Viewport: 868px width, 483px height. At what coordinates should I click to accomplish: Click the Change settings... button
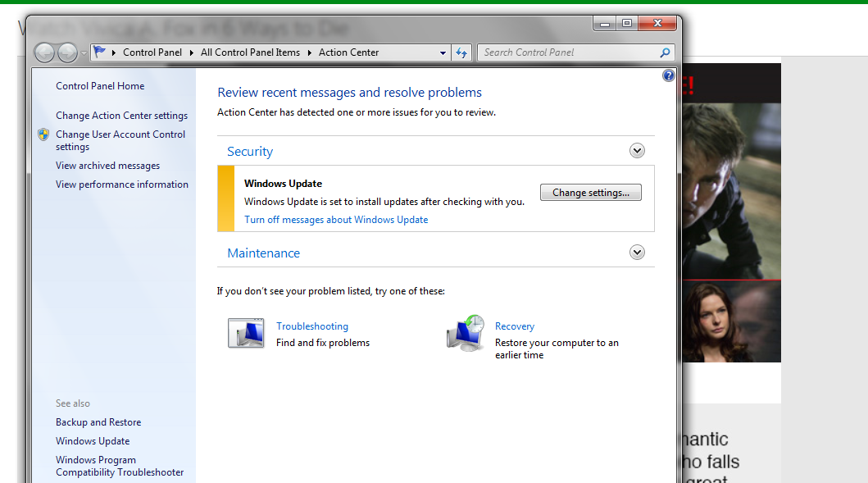(x=591, y=192)
